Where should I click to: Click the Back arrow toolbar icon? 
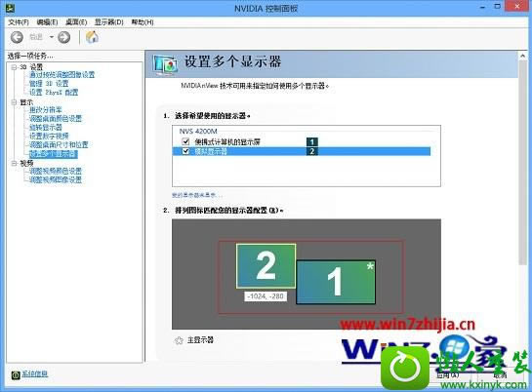[17, 37]
